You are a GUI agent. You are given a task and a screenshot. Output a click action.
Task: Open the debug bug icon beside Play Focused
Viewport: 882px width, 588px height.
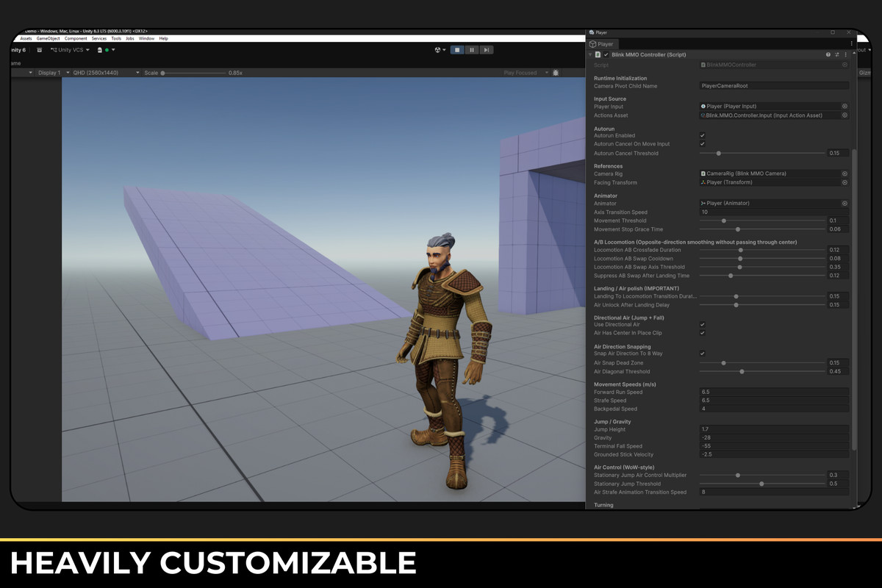[x=555, y=73]
